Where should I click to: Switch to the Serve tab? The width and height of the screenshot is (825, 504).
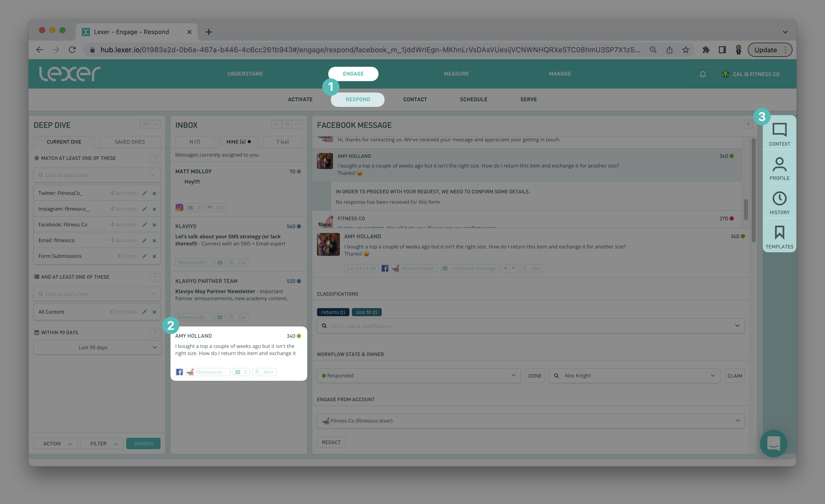pos(528,99)
